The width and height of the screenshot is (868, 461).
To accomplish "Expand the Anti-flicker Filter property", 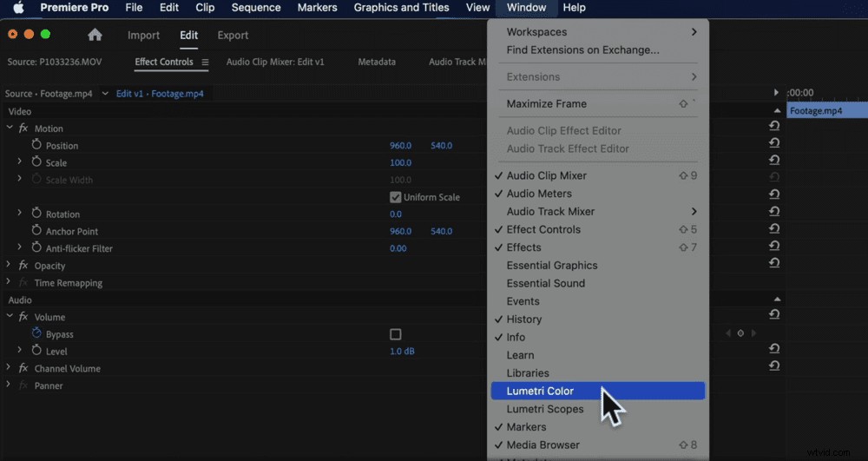I will (x=19, y=247).
